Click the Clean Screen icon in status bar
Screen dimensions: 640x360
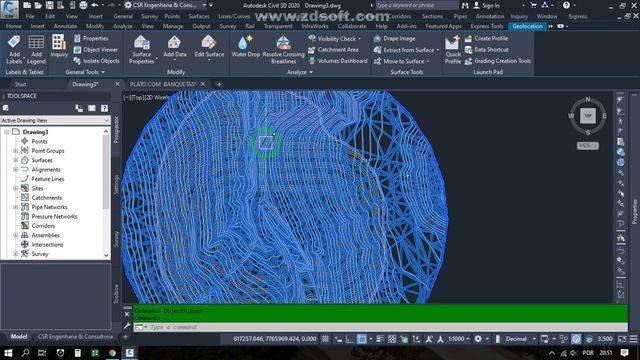click(622, 339)
